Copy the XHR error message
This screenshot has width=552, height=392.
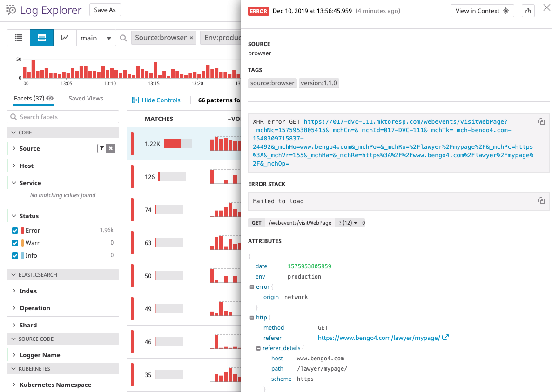(541, 122)
